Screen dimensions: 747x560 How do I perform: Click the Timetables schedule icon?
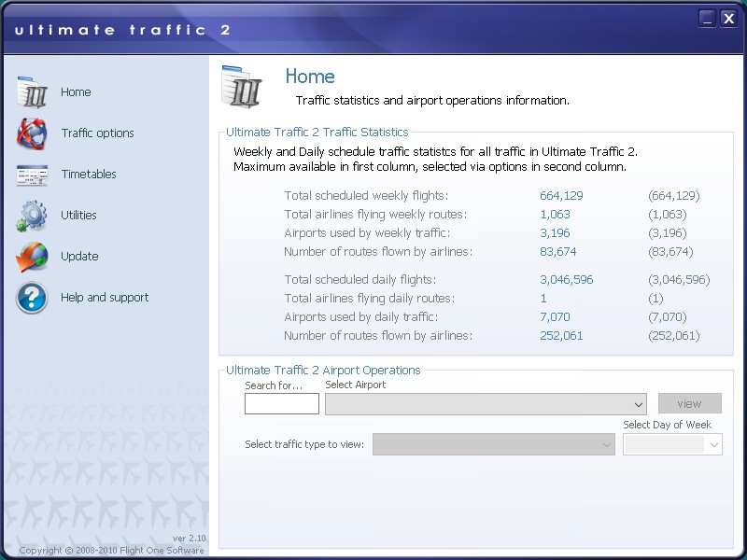[32, 175]
